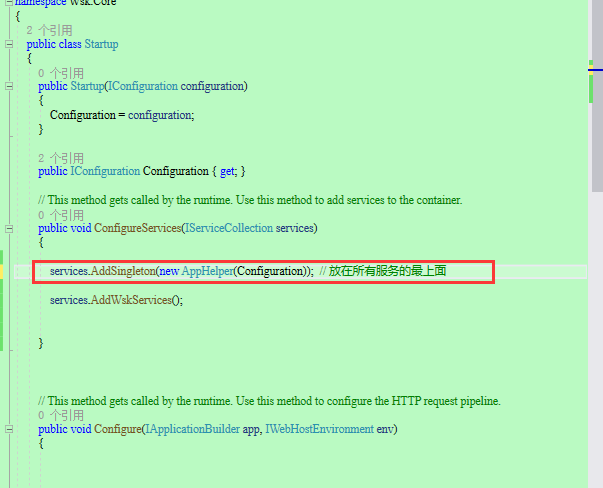Viewport: 603px width, 488px height.
Task: Click the 'get;' accessor keyword
Action: coord(229,171)
